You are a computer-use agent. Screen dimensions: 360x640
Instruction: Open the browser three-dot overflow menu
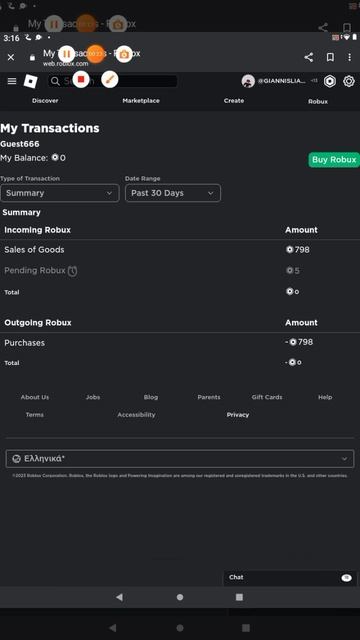[349, 57]
